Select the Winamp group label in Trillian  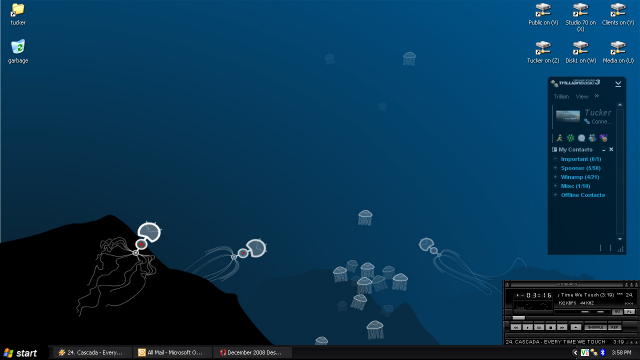(580, 177)
